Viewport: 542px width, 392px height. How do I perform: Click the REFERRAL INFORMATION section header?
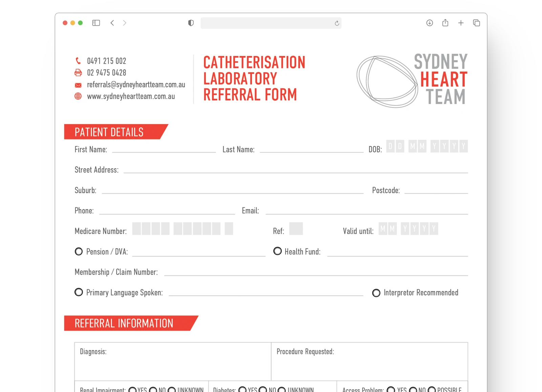coord(131,323)
